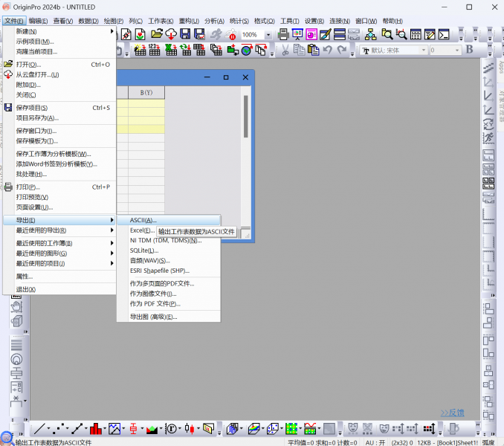Select 打开(O)... menu item
Screen dimensions: 504x446
(x=59, y=64)
